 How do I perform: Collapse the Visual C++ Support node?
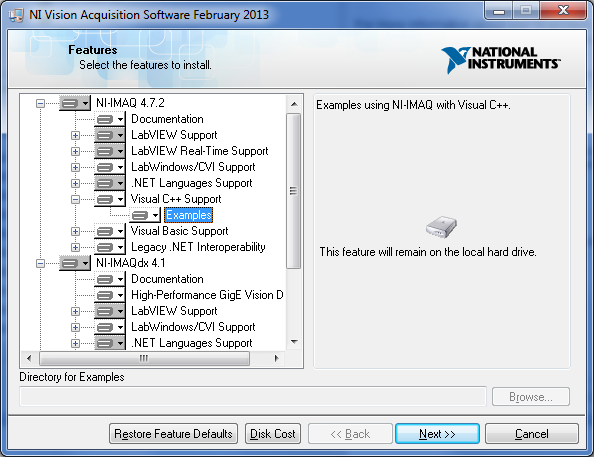point(75,199)
